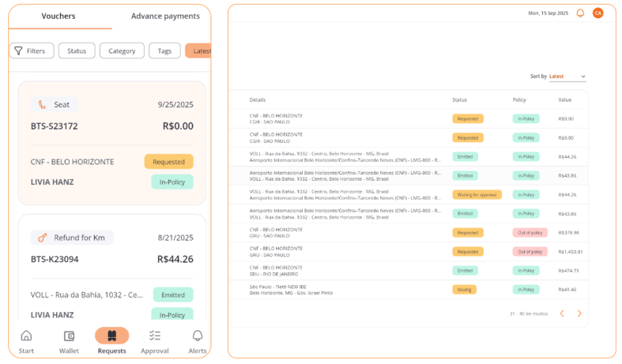Go to next page of results
The image size is (622, 364).
pos(579,313)
